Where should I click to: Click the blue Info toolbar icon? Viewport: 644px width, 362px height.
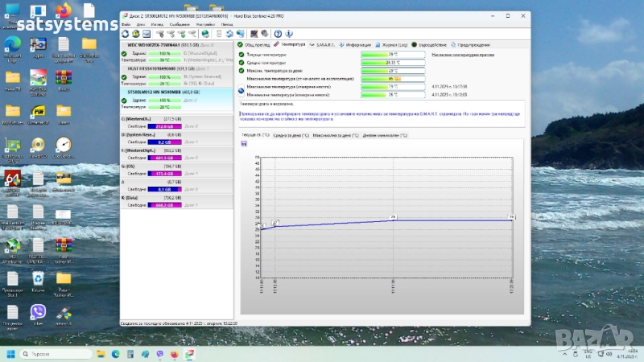tap(289, 34)
